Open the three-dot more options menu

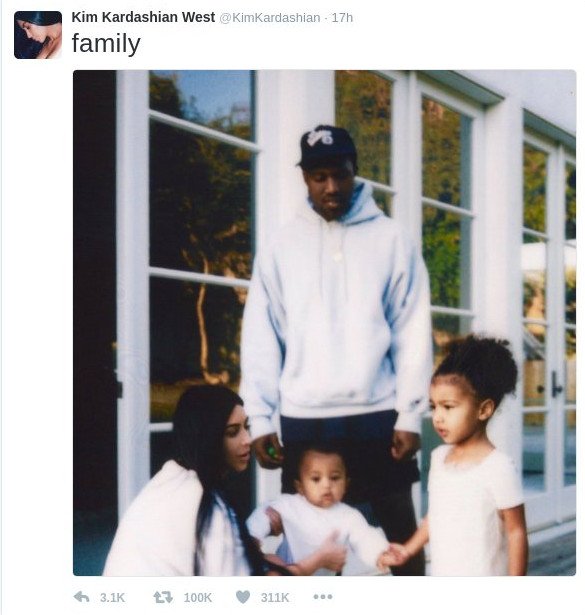(x=323, y=597)
